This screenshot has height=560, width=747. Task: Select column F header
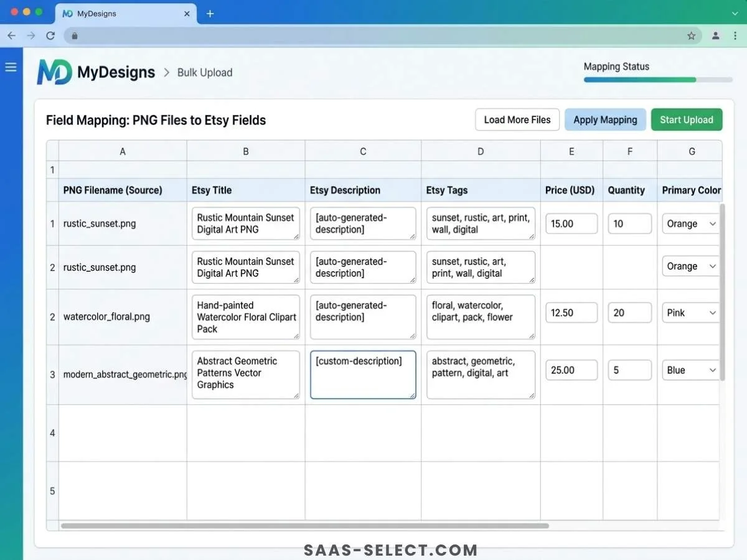pos(630,151)
